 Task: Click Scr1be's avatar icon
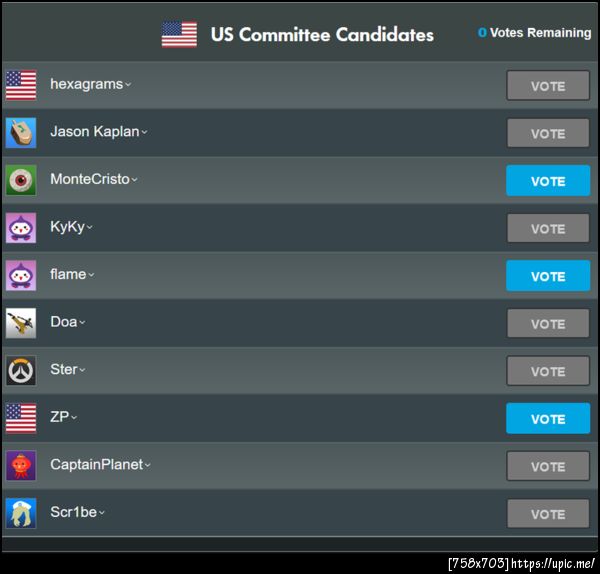coord(21,513)
